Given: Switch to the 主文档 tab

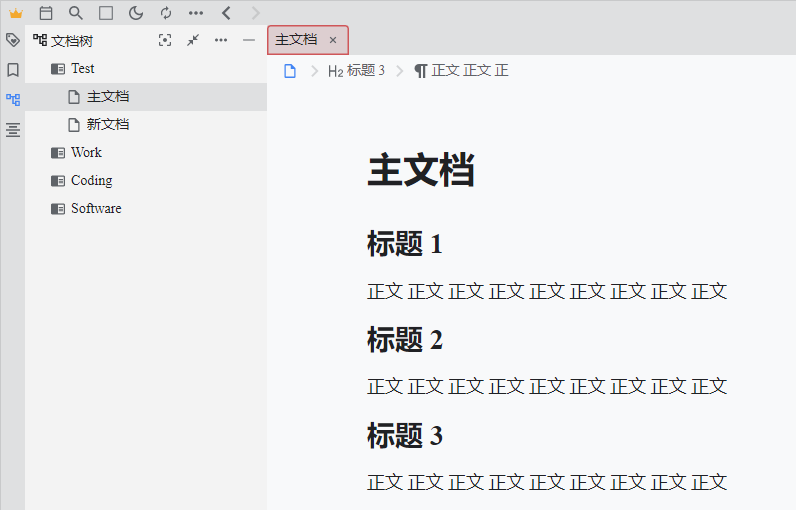Looking at the screenshot, I should pyautogui.click(x=308, y=40).
